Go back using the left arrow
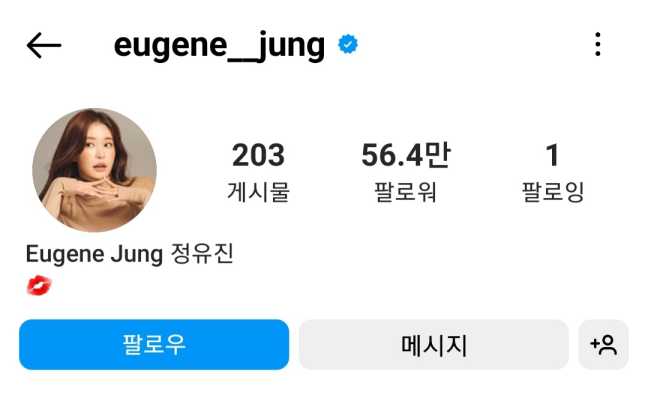The width and height of the screenshot is (648, 413). click(x=44, y=45)
